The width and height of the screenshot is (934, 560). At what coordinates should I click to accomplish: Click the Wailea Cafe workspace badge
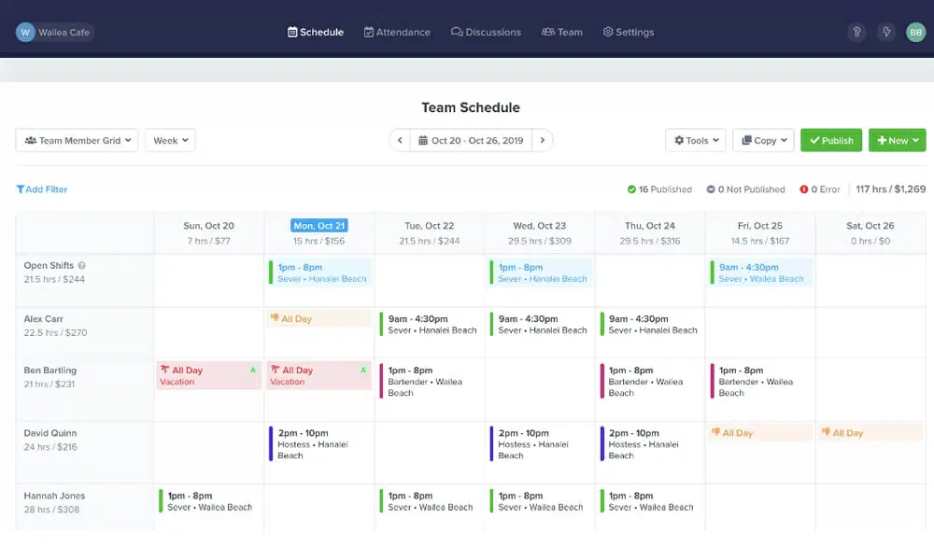pos(54,32)
